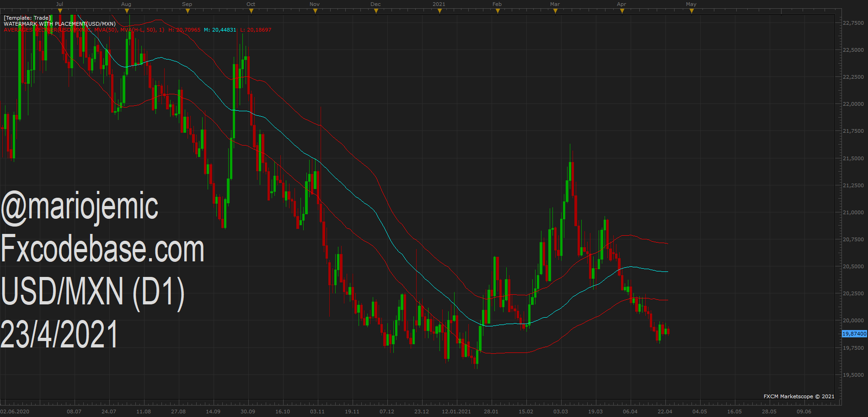Select the 21,2500 price axis label
Image resolution: width=868 pixels, height=417 pixels.
(x=853, y=185)
